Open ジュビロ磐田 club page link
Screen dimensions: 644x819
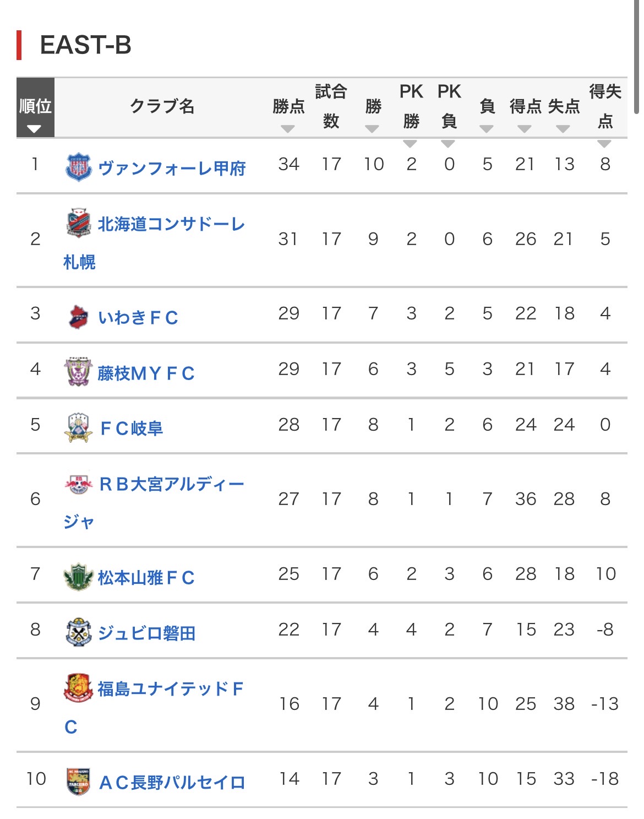coord(146,633)
